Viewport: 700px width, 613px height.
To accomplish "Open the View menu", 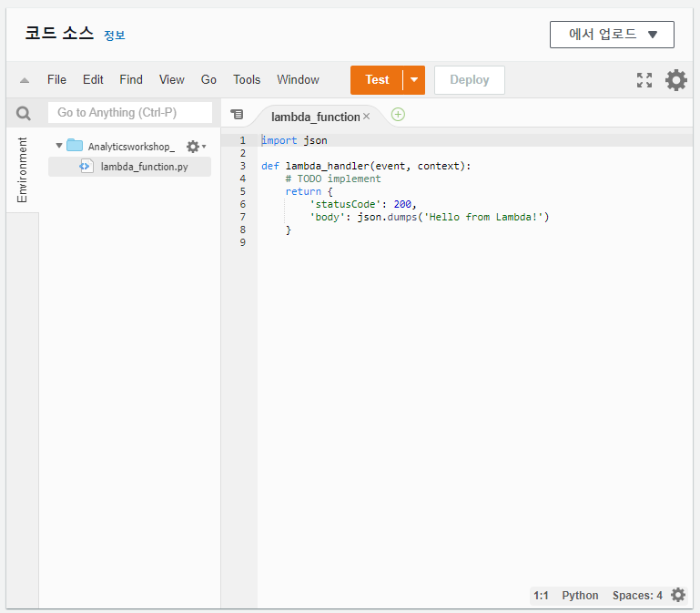I will (171, 79).
